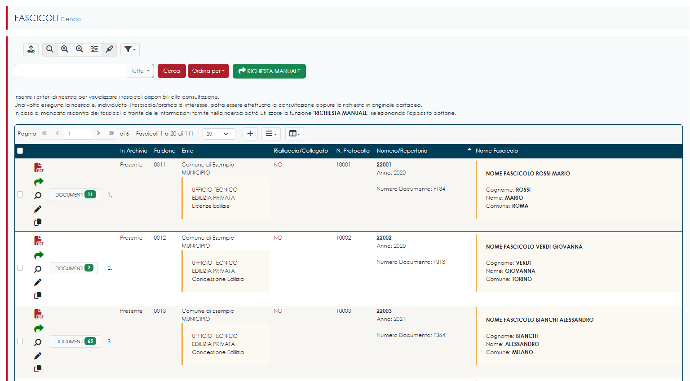690x381 pixels.
Task: Edit Rossi Mario fascicolo with pencil icon
Action: 37,209
